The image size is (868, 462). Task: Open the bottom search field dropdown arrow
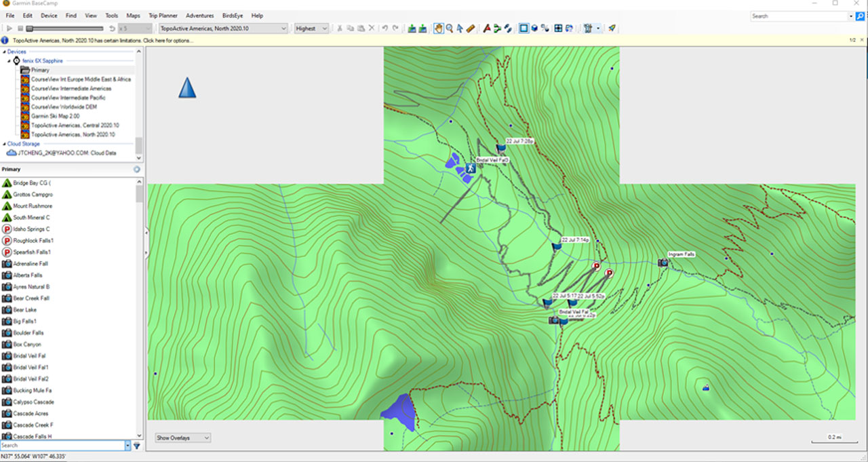pos(127,446)
